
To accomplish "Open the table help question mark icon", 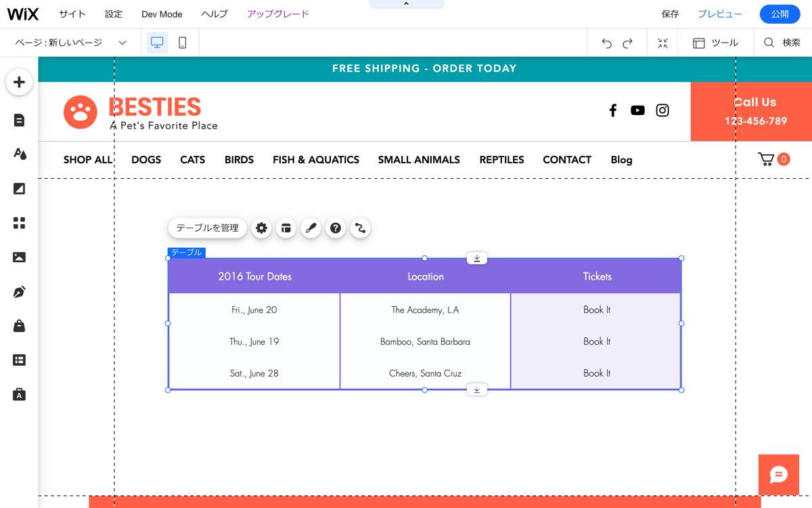I will tap(336, 228).
